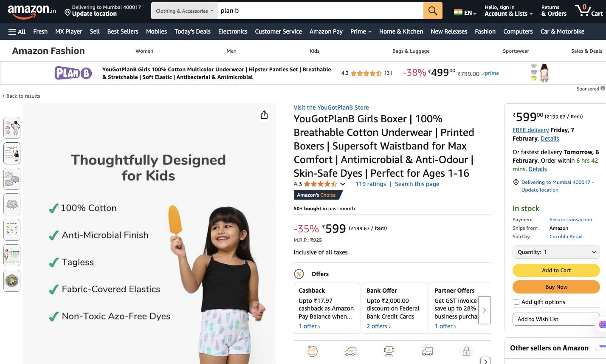Expand ratings breakdown chevron beside stars

[343, 184]
